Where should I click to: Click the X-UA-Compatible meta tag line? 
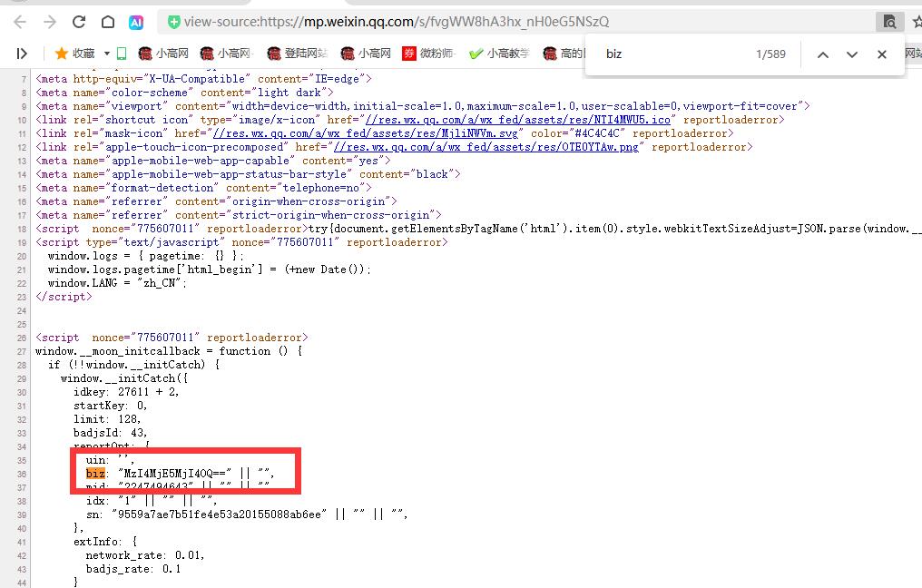click(x=203, y=79)
